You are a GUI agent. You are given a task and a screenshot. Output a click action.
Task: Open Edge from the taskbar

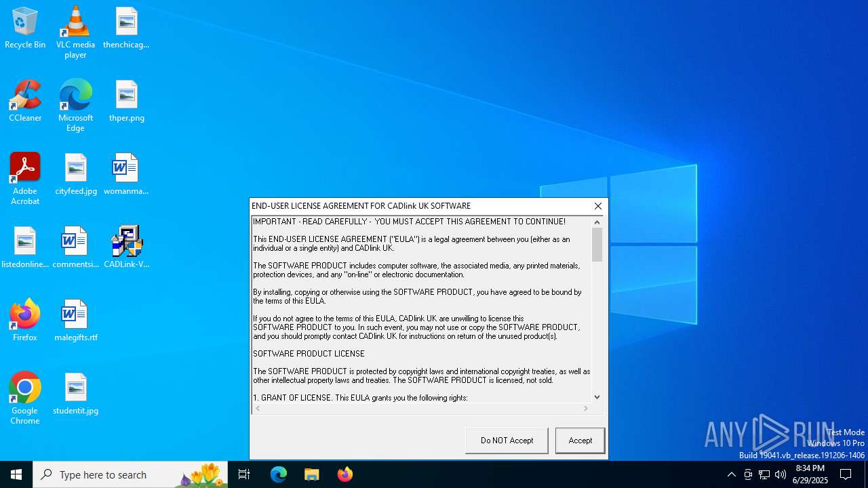click(279, 474)
